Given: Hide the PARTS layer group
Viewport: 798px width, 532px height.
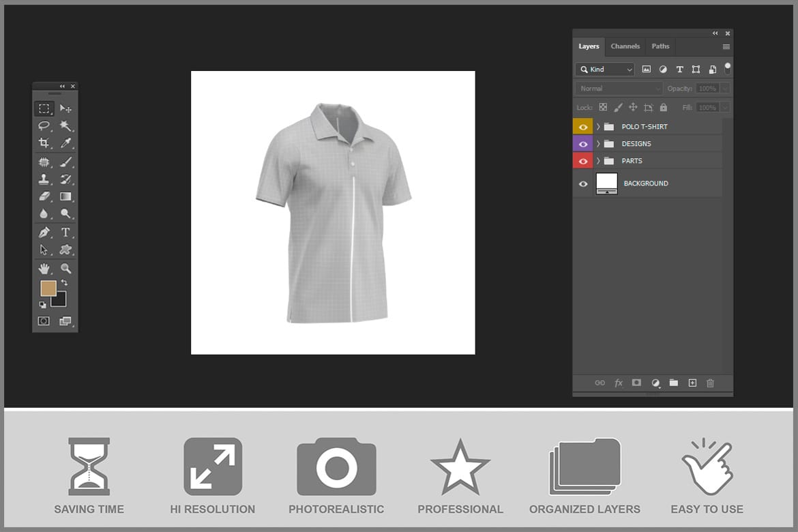Looking at the screenshot, I should [x=583, y=161].
